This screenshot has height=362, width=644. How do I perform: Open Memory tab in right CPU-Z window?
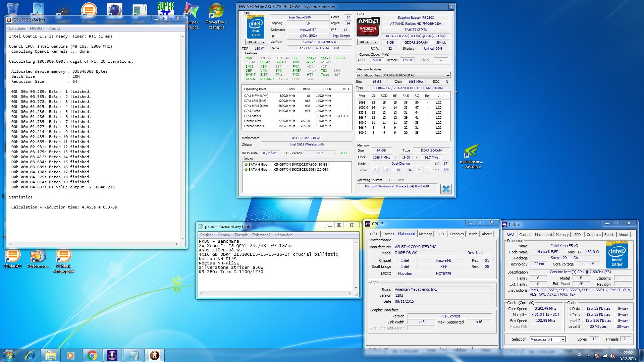[562, 235]
